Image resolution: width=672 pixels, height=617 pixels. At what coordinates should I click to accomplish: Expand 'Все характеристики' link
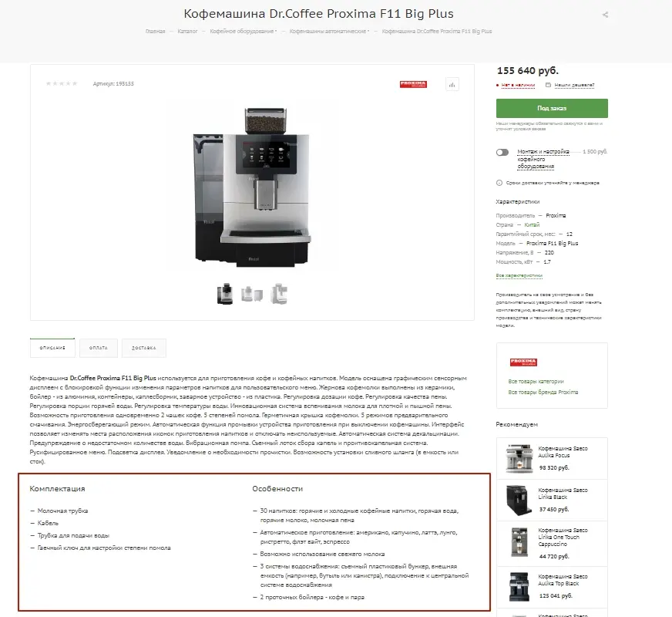tap(519, 275)
